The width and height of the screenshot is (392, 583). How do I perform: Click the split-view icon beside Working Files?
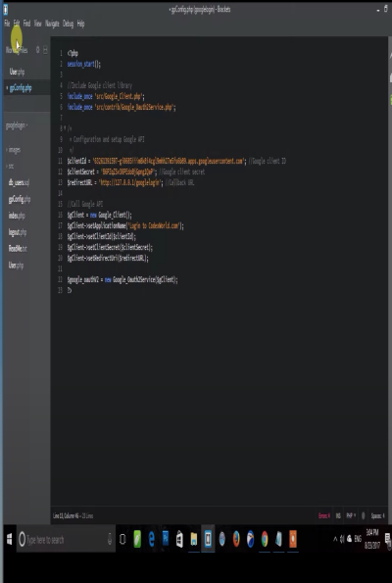(45, 50)
